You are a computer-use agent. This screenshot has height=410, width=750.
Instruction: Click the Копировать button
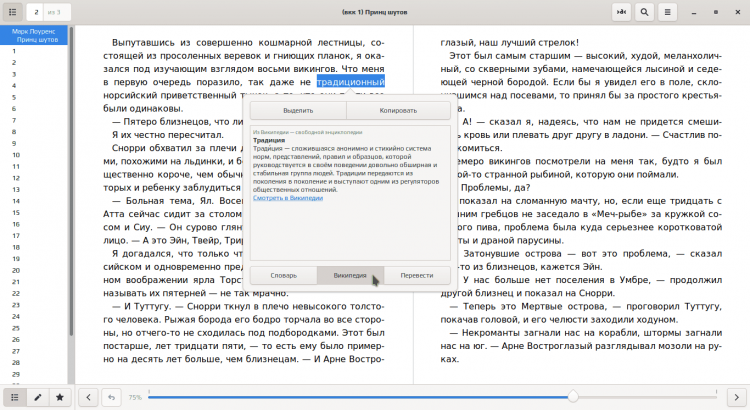[398, 109]
